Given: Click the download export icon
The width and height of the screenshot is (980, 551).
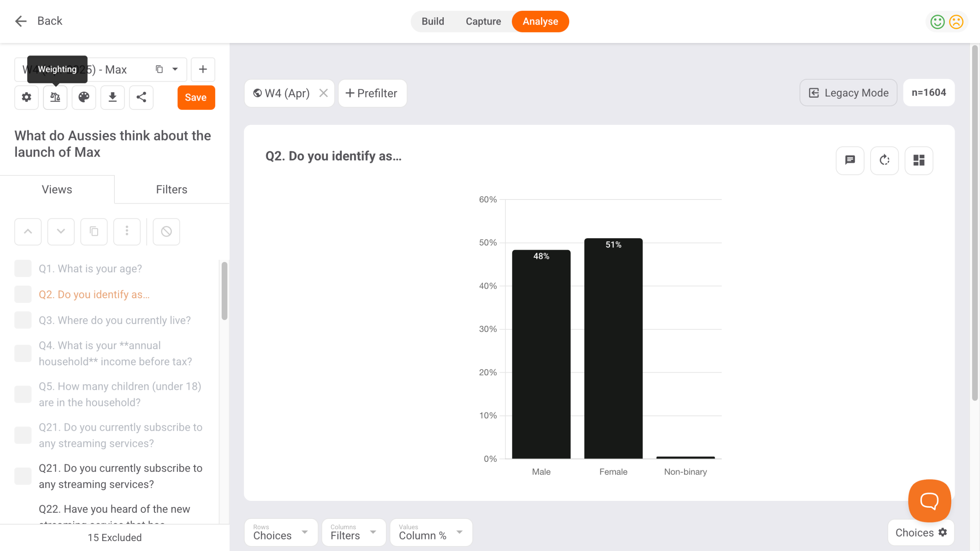Looking at the screenshot, I should point(113,97).
